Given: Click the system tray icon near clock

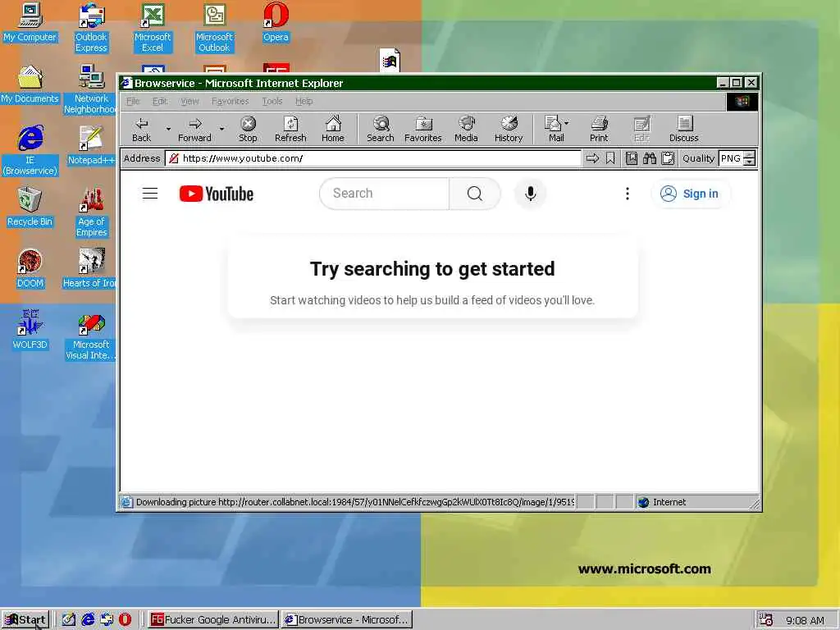Looking at the screenshot, I should click(x=766, y=620).
